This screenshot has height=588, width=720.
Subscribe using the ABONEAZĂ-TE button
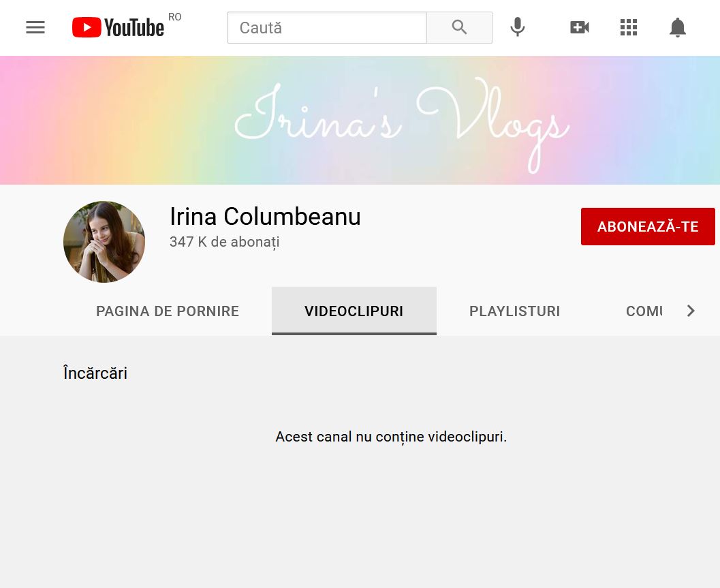[648, 227]
